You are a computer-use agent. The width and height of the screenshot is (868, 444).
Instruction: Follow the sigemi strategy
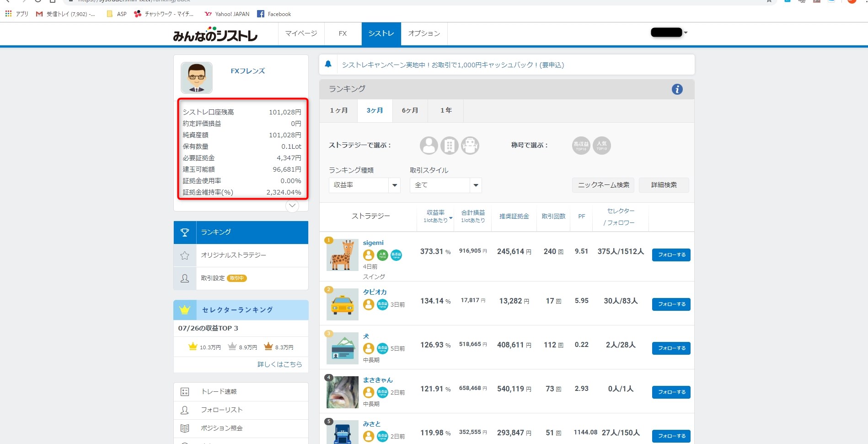671,255
